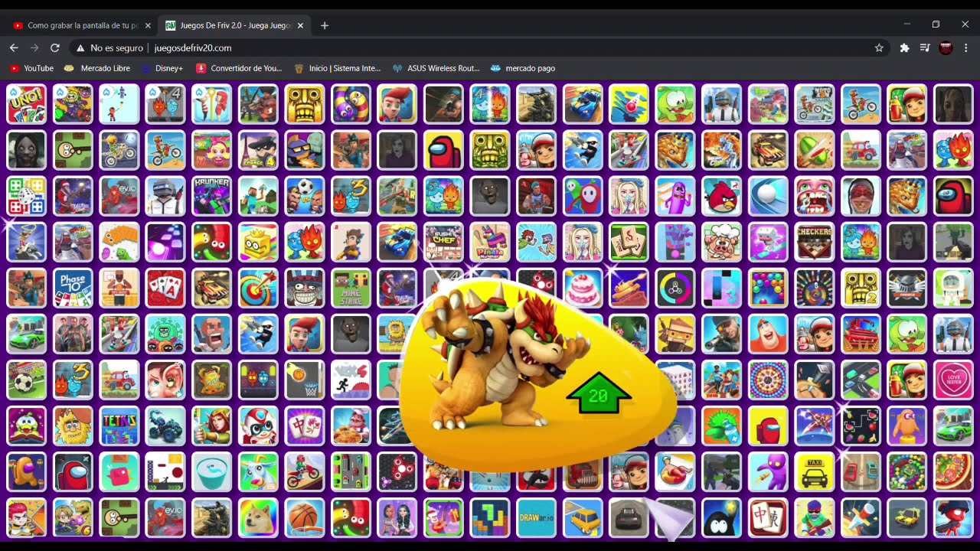Open the 'Convertidor de You...' bookmark
Screen dimensions: 980x551
[x=239, y=68]
